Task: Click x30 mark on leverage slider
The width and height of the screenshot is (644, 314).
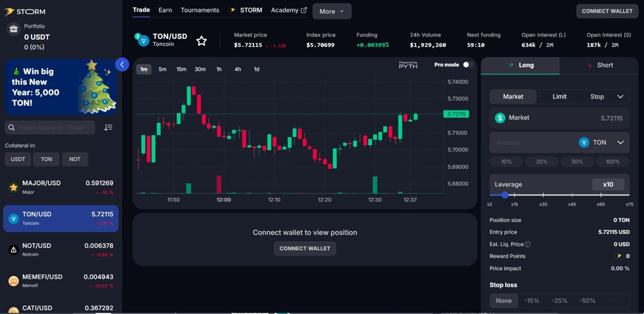Action: 543,204
